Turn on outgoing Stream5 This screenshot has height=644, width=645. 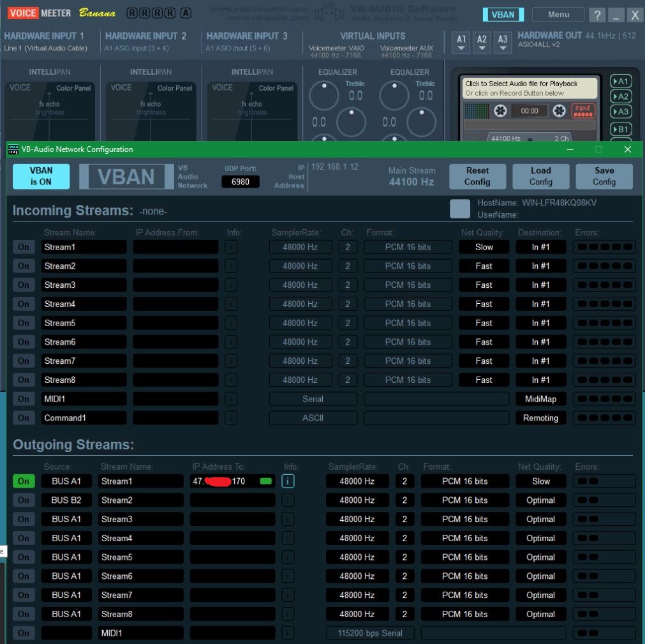24,557
